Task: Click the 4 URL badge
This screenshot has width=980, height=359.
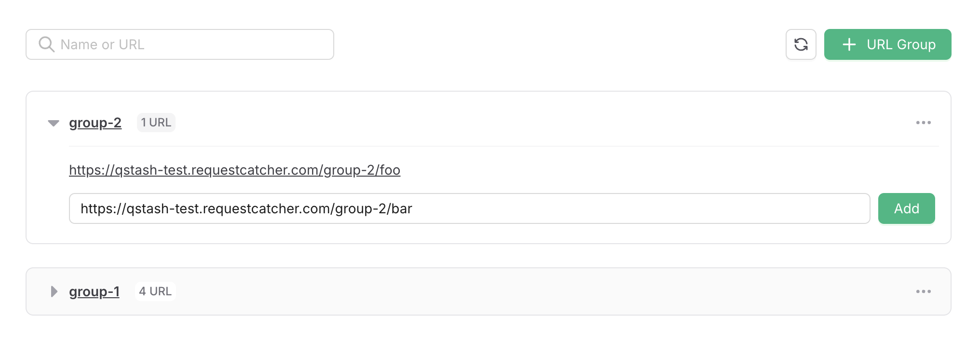Action: [155, 291]
